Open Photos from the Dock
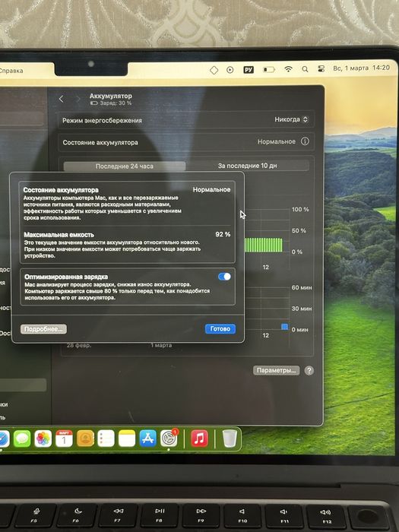The image size is (399, 532). [43, 439]
